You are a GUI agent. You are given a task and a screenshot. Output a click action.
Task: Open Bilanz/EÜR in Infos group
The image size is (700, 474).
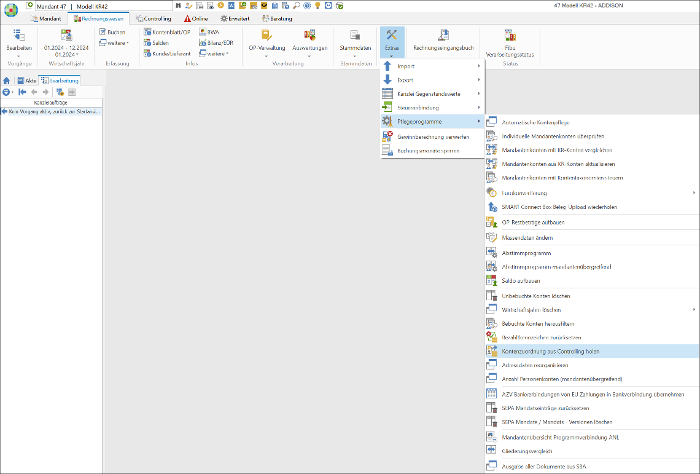(217, 43)
